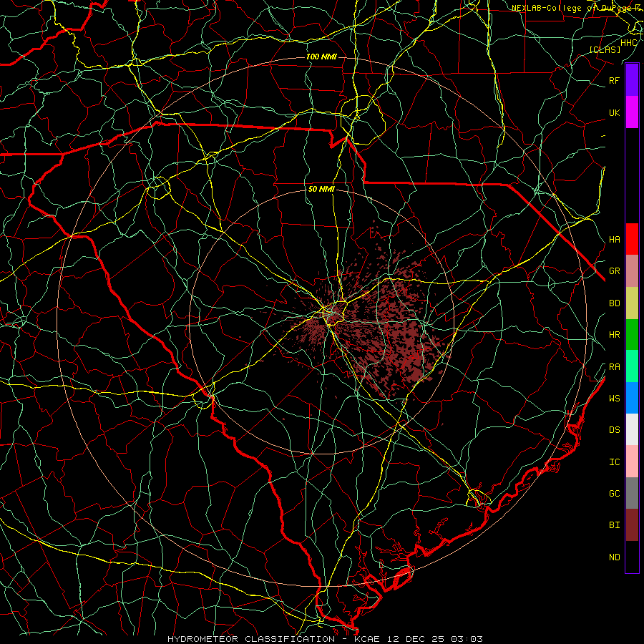The image size is (644, 644).
Task: Click the 100 NMI range ring label
Action: (x=321, y=57)
